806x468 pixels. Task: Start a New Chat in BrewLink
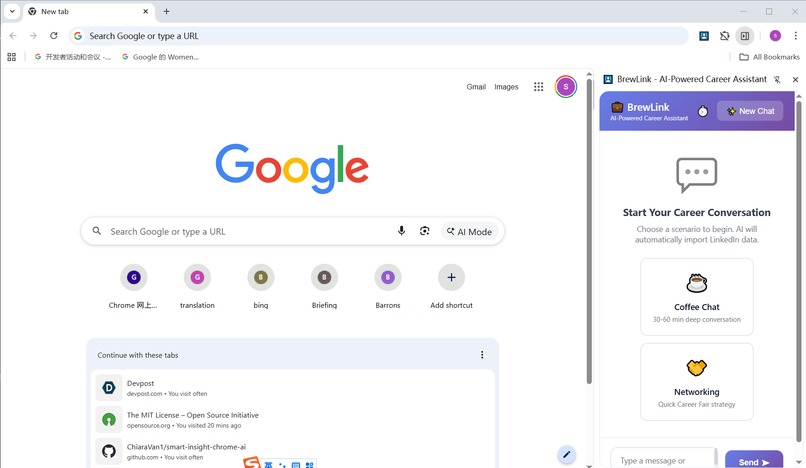coord(750,111)
